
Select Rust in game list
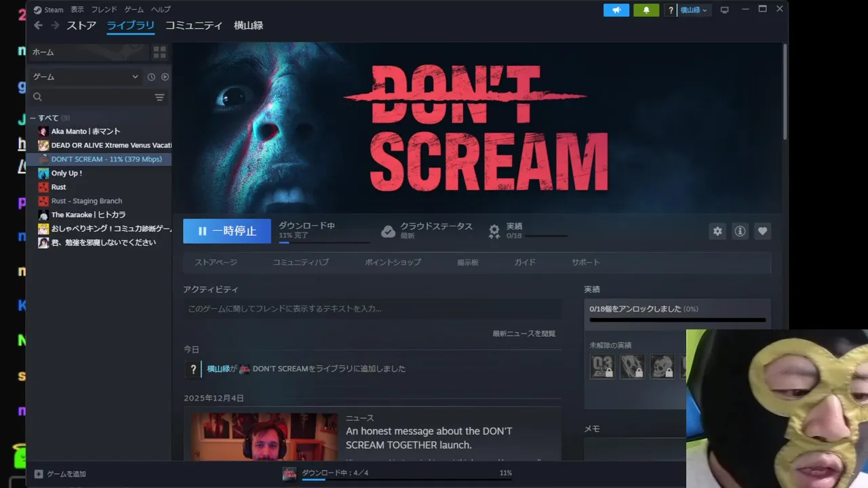pyautogui.click(x=99, y=187)
